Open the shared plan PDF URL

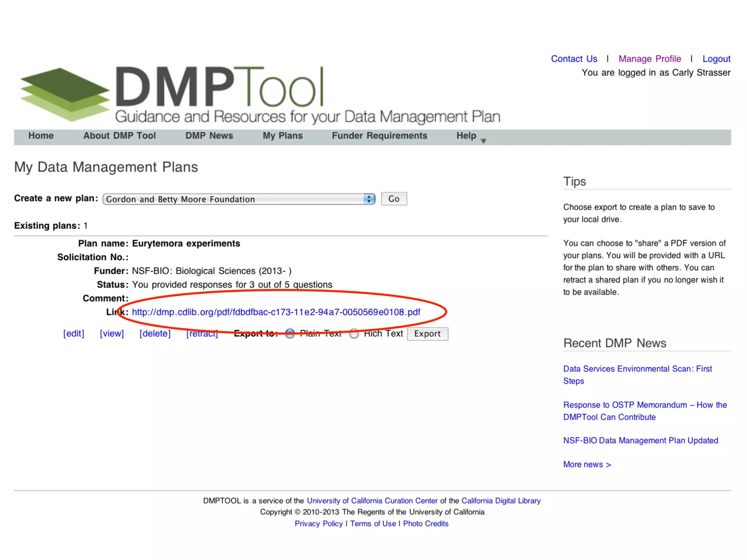click(x=276, y=312)
